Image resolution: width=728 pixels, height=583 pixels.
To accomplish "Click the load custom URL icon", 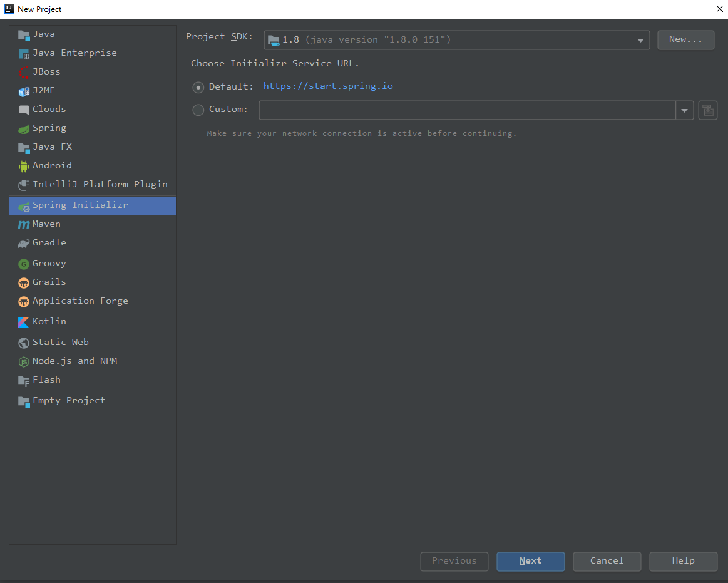I will point(707,110).
